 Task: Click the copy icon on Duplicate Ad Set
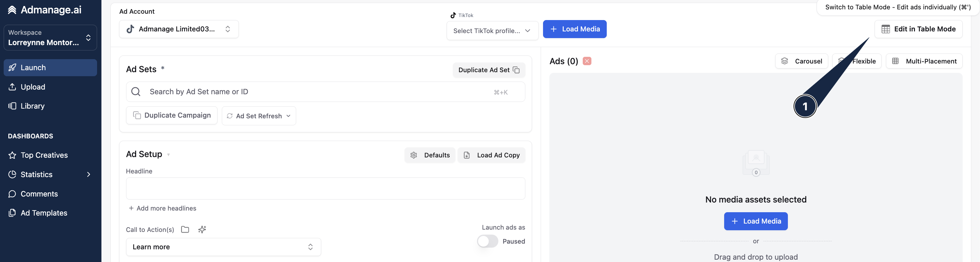click(x=516, y=70)
